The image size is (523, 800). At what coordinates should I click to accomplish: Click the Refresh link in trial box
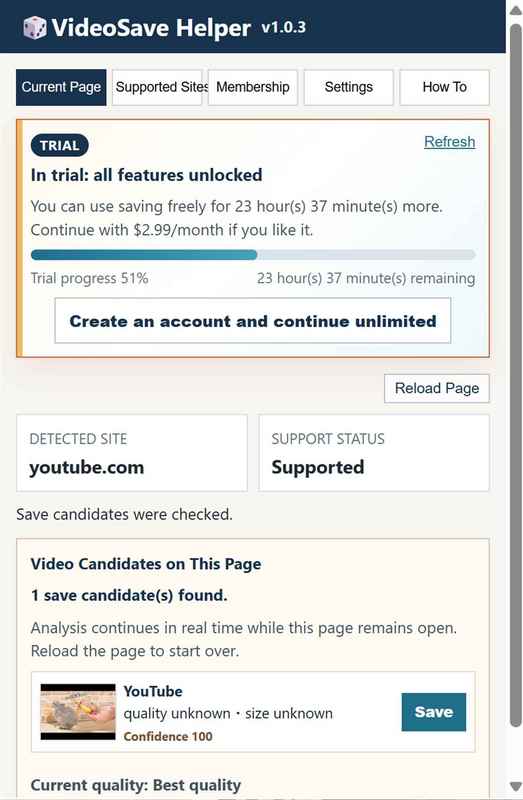[x=450, y=142]
